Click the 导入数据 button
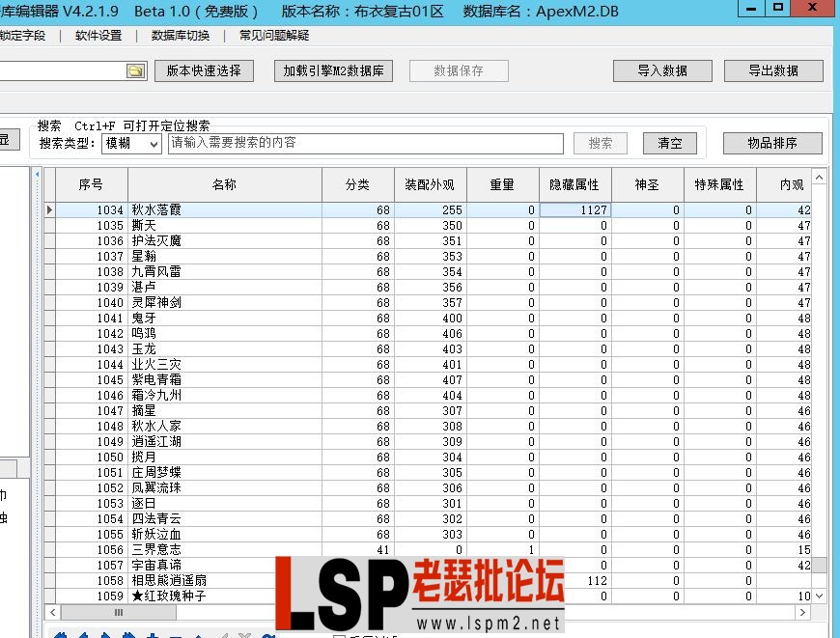The width and height of the screenshot is (840, 638). [x=662, y=70]
